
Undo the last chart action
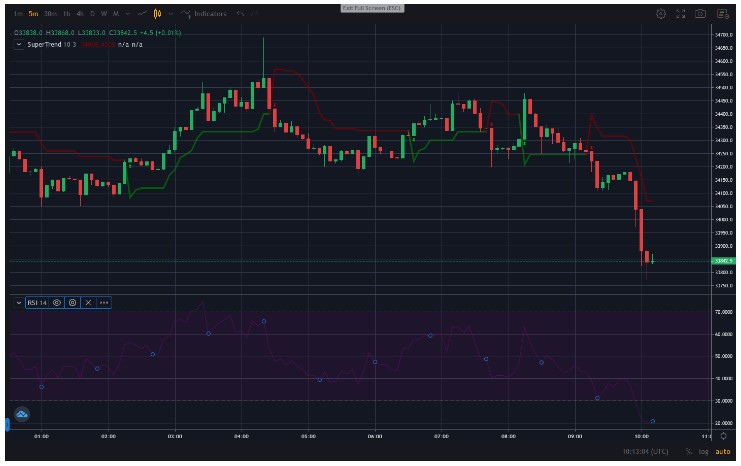tap(241, 14)
